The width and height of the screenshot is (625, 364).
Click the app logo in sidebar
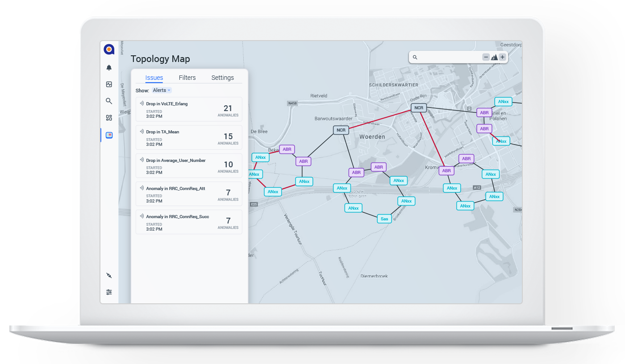point(109,49)
